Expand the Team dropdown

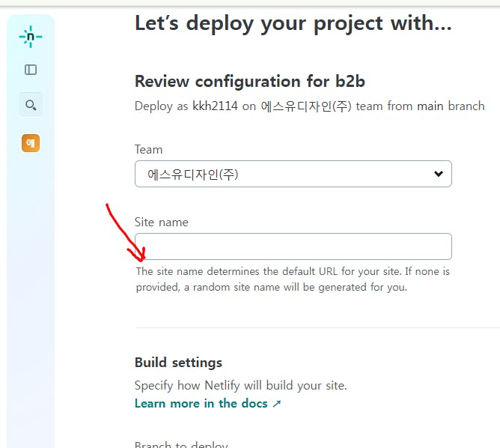tap(293, 174)
